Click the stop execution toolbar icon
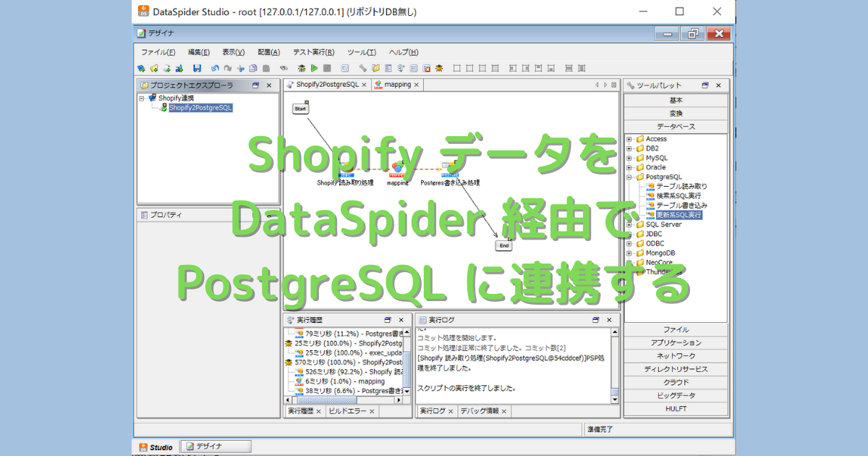Image resolution: width=868 pixels, height=456 pixels. tap(327, 68)
